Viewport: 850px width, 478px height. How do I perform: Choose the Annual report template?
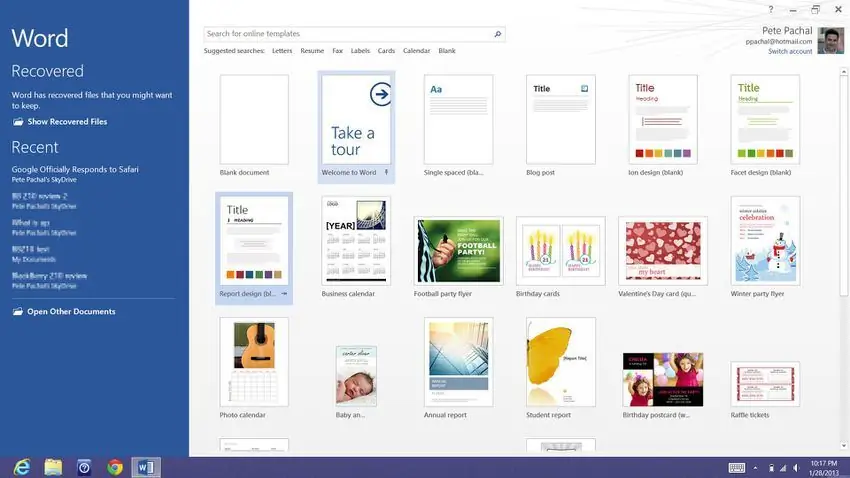point(459,362)
